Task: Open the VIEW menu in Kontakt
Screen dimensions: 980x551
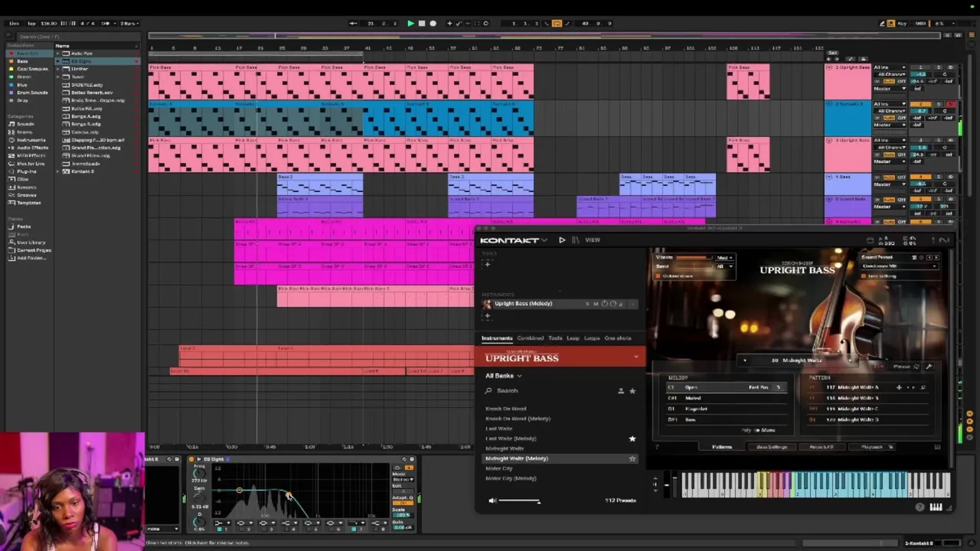Action: (593, 240)
